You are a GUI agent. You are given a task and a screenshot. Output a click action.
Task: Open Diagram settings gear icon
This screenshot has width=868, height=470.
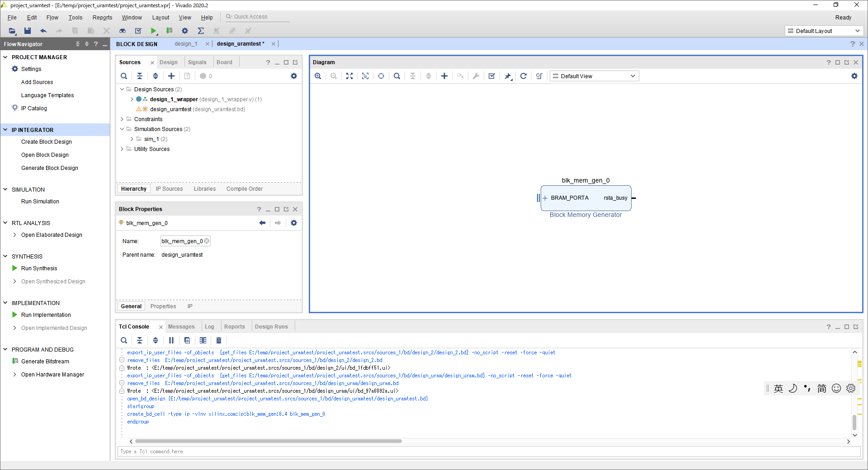[854, 76]
